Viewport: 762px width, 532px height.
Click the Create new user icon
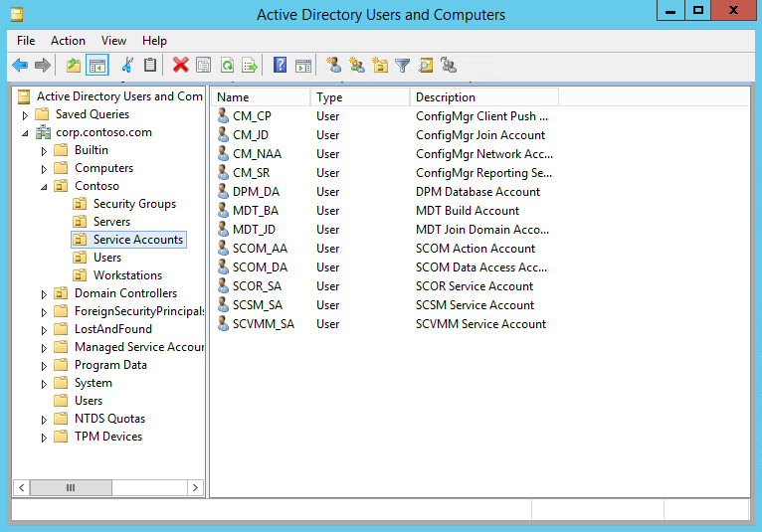333,66
